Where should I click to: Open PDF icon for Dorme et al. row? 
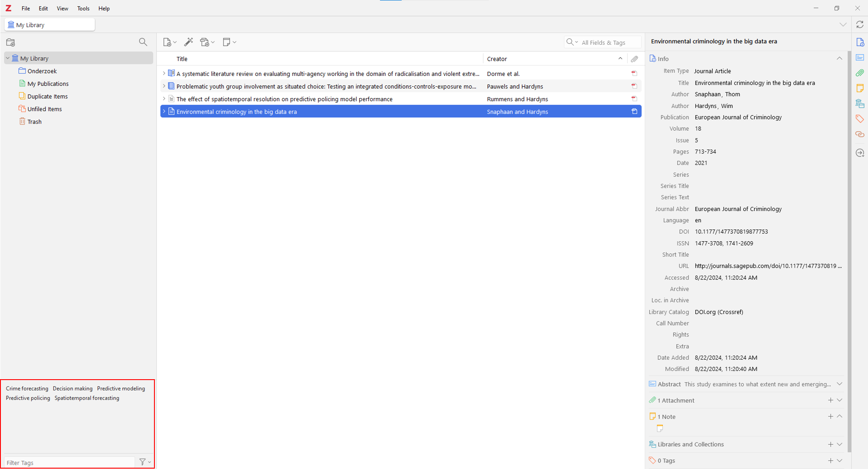coord(634,74)
